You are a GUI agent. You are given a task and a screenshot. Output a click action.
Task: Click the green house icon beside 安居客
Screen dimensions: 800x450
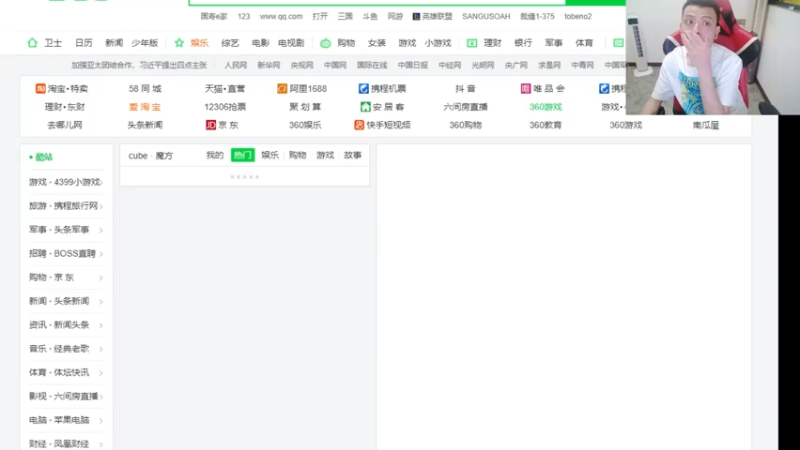coord(365,107)
